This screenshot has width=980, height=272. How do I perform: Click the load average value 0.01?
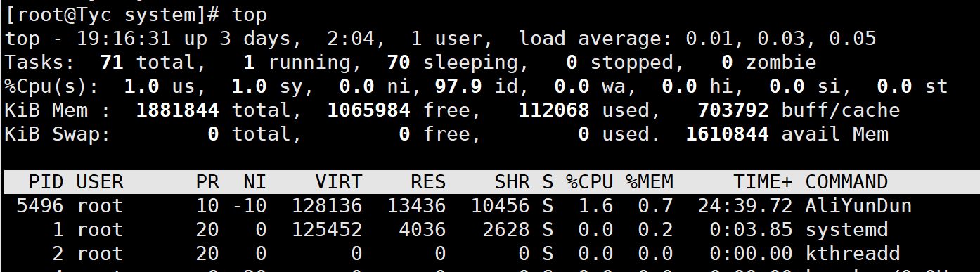pyautogui.click(x=709, y=38)
